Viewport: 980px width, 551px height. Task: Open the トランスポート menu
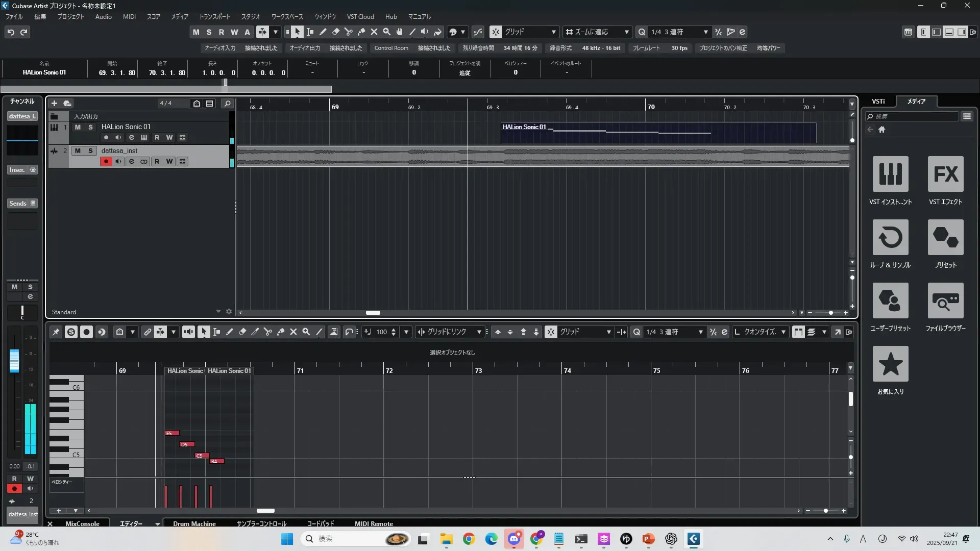tap(214, 17)
